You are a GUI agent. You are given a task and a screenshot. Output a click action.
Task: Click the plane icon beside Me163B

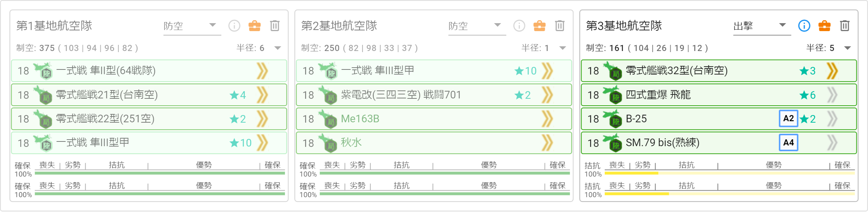[327, 119]
